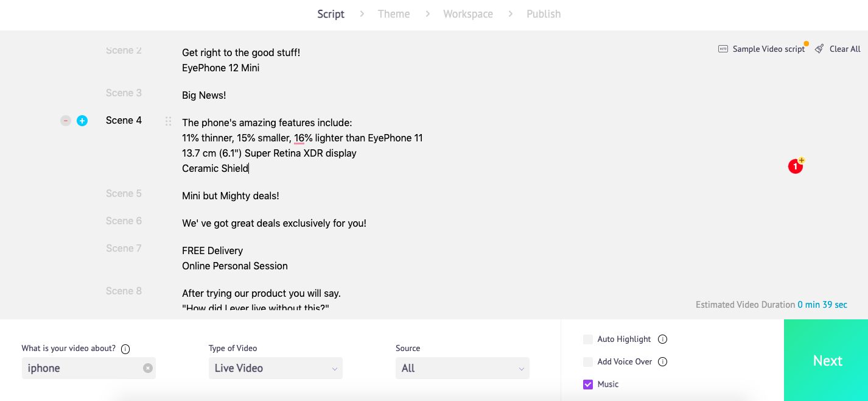This screenshot has width=868, height=401.
Task: Click the blue plus icon to add a scene
Action: (82, 121)
